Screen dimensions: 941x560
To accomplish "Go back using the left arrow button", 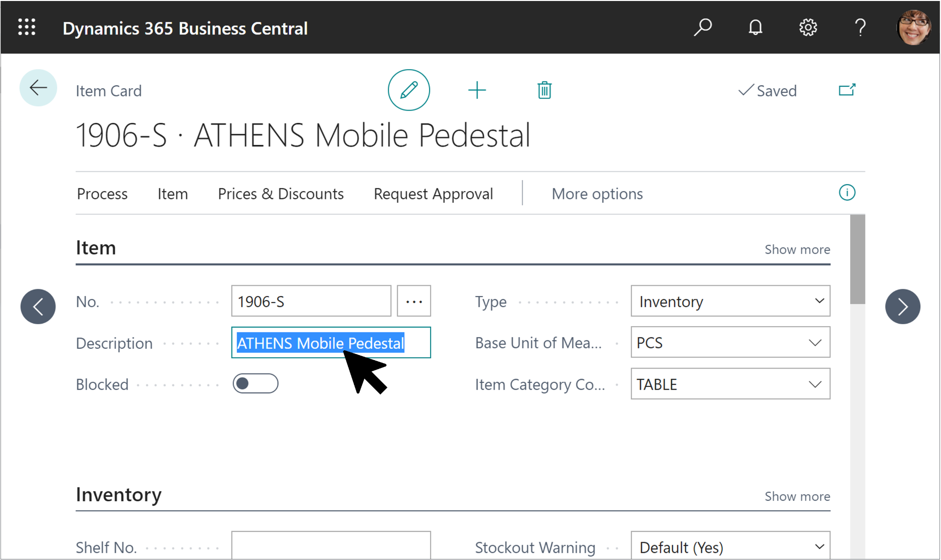I will [x=38, y=88].
